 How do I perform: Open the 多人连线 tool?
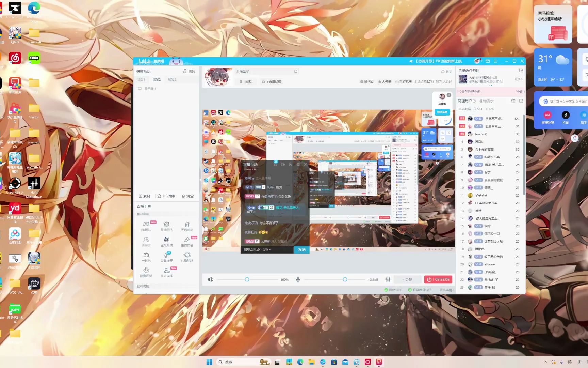point(166,272)
